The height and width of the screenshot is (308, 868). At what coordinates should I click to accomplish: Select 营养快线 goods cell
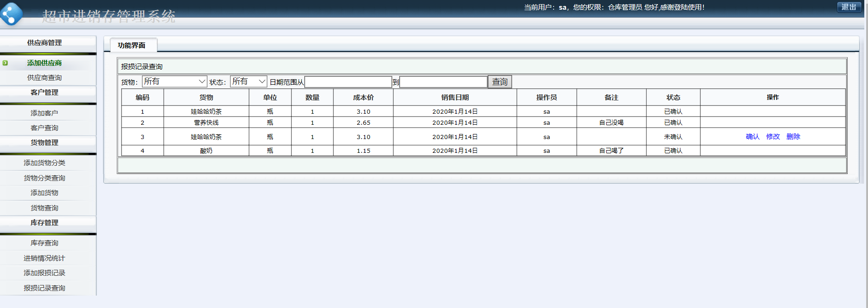click(x=206, y=123)
